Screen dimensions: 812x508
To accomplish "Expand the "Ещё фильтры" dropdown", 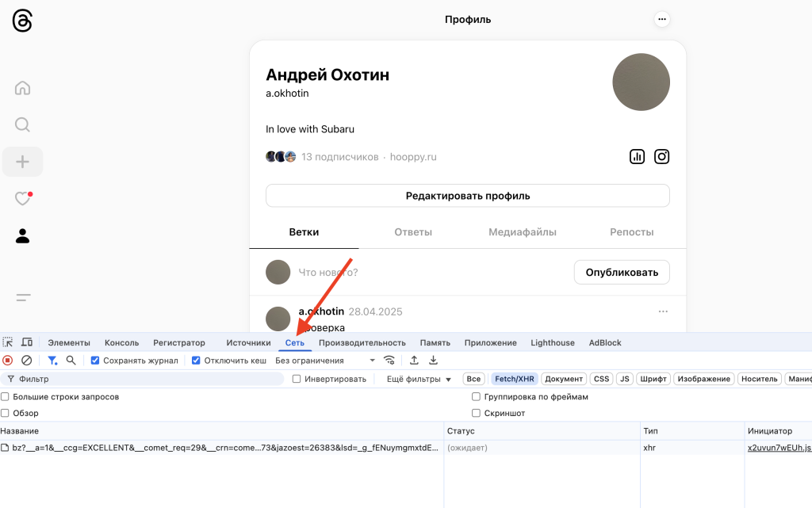I will [x=419, y=380].
